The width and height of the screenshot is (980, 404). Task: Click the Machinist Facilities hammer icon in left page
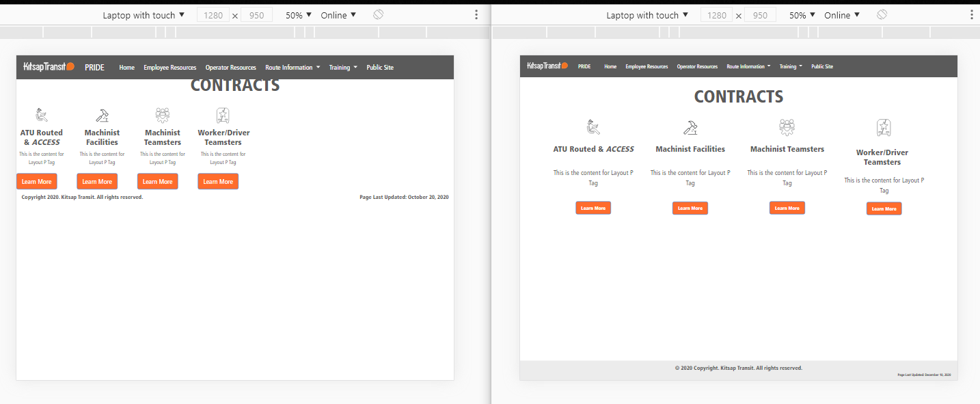click(x=102, y=115)
